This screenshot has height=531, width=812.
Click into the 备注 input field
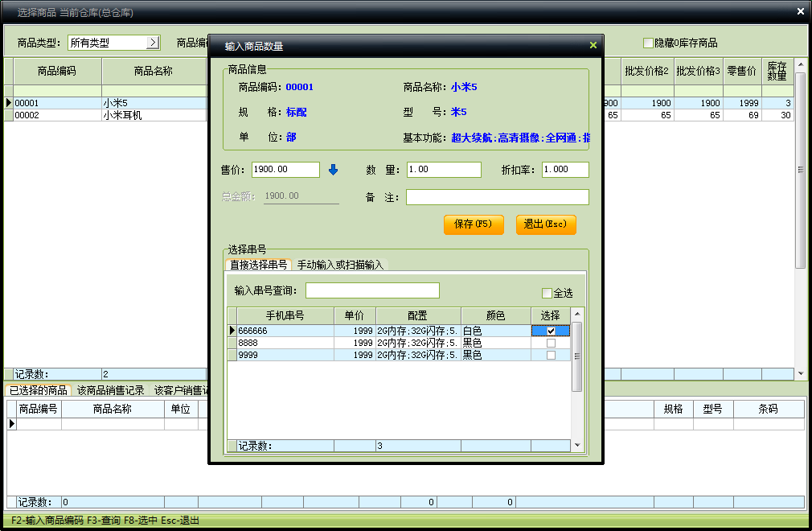tap(497, 197)
